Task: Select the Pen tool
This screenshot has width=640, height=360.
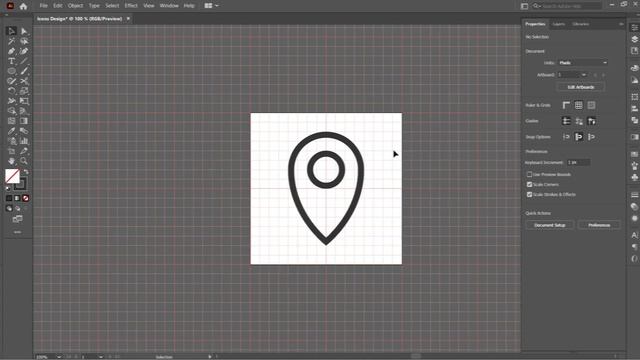Action: point(11,51)
